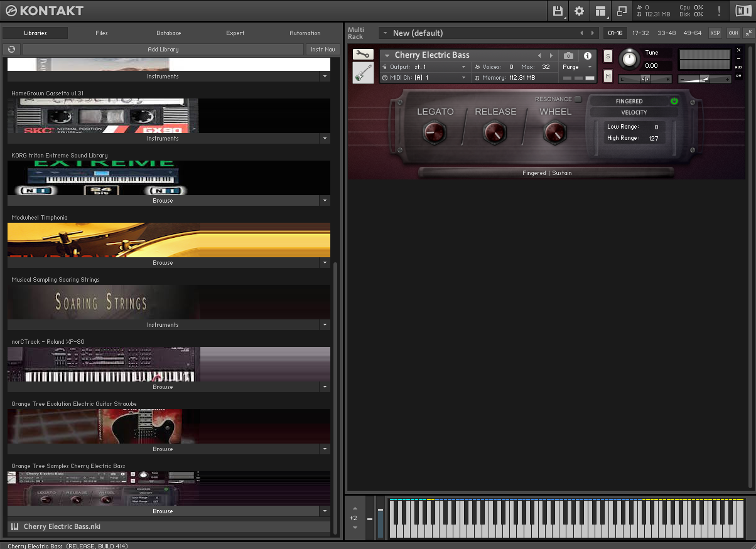
Task: Load previous instrument with left arrow
Action: pyautogui.click(x=539, y=56)
